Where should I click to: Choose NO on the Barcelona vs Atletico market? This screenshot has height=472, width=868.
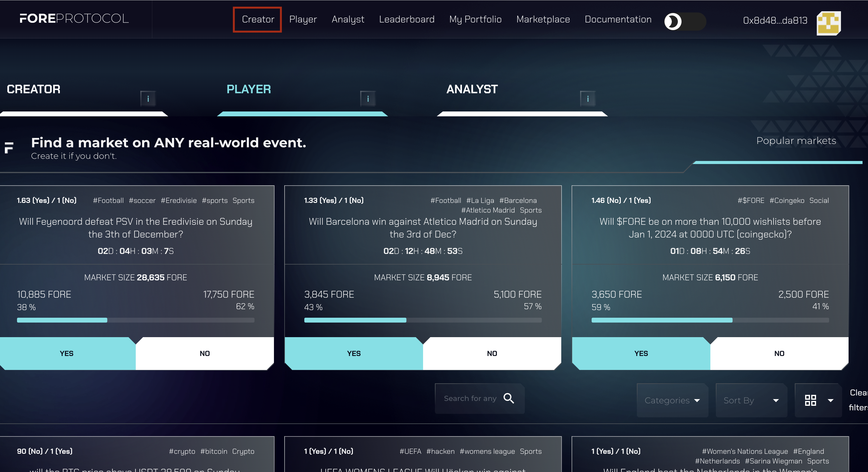492,354
